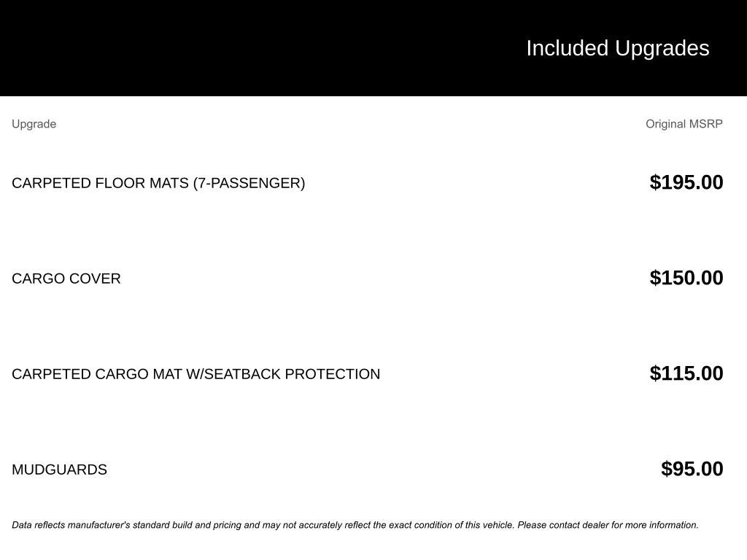Click the $195.00 price
747x560 pixels.
(686, 182)
